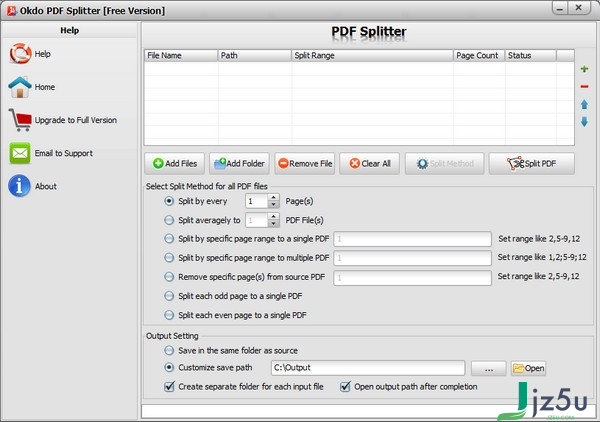The width and height of the screenshot is (600, 422).
Task: Click the Email to Support envelope icon
Action: click(20, 153)
